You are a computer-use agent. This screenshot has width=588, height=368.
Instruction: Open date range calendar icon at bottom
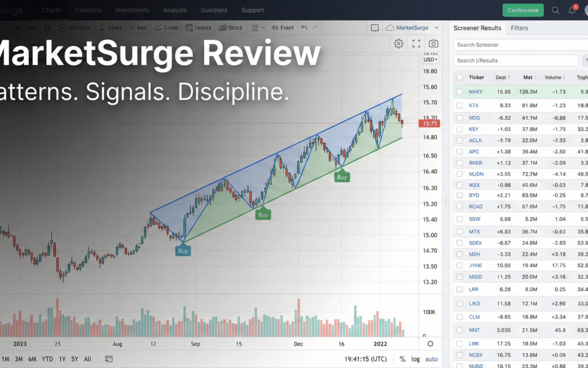click(109, 359)
